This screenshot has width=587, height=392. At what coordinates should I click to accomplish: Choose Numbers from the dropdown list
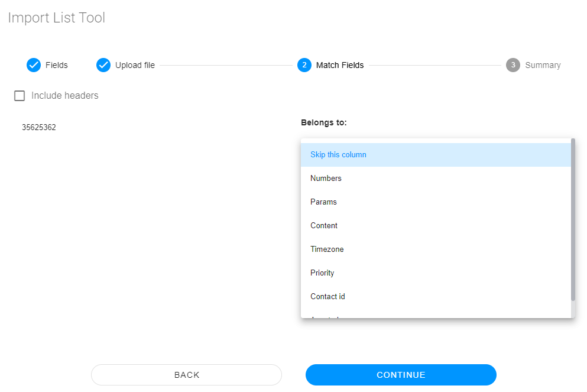tap(326, 179)
